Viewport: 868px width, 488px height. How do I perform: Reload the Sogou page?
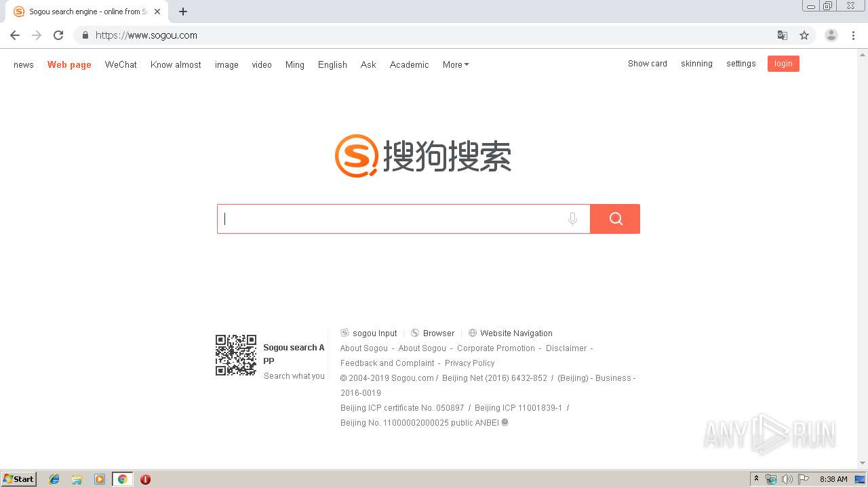(58, 35)
